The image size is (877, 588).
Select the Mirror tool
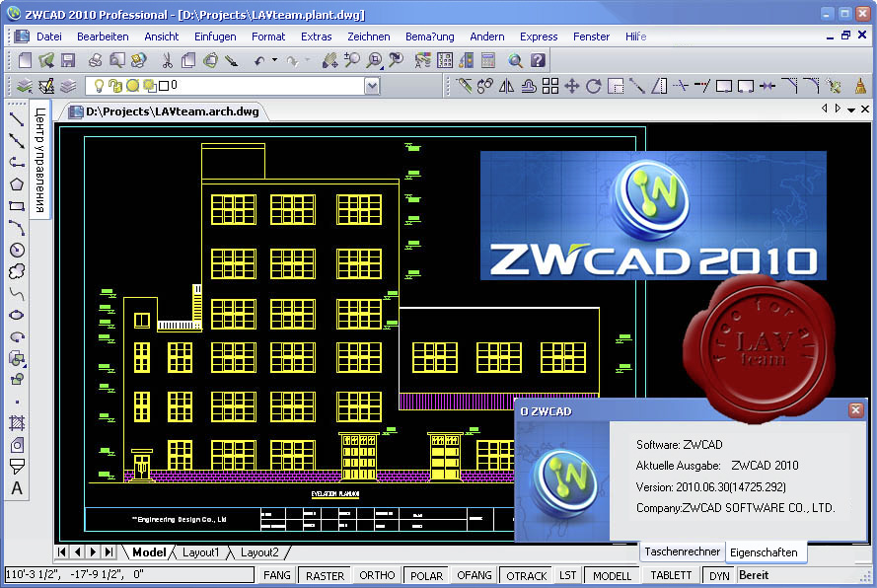[507, 86]
